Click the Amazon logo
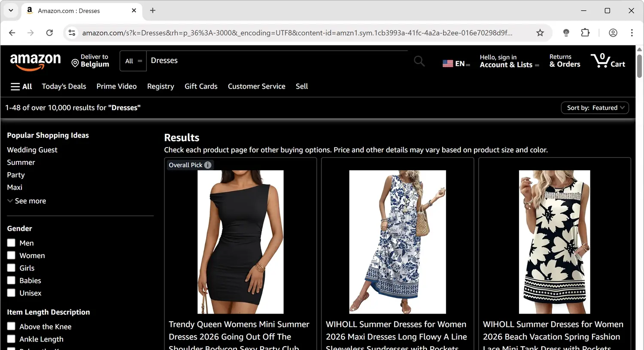 click(35, 62)
